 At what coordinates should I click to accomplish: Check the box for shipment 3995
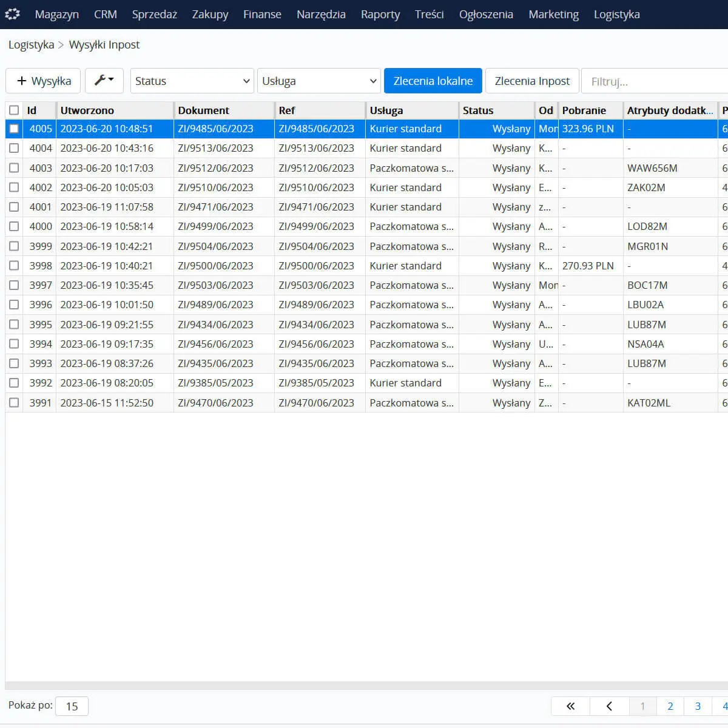click(14, 325)
